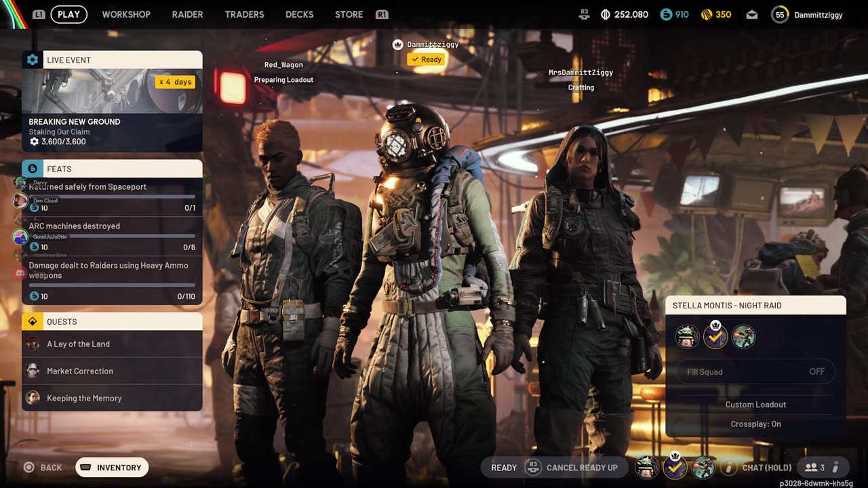Open the A Lay of the Land quest
This screenshot has width=868, height=488.
tap(112, 344)
